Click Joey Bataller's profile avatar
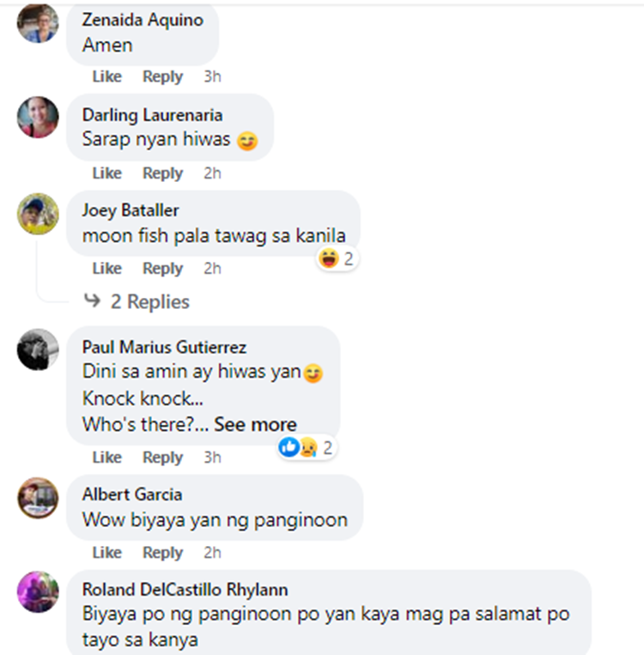Screen dimensions: 644x655 pos(38,214)
